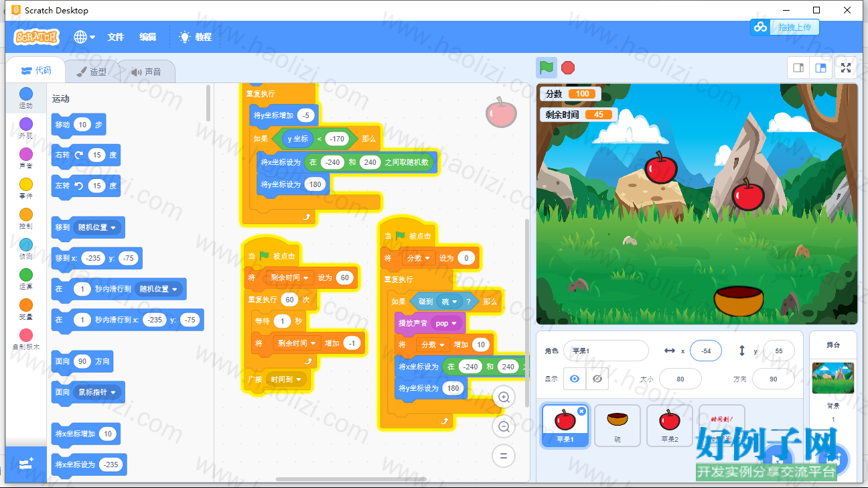This screenshot has height=488, width=868.
Task: Click the green flag to run project
Action: [x=547, y=67]
